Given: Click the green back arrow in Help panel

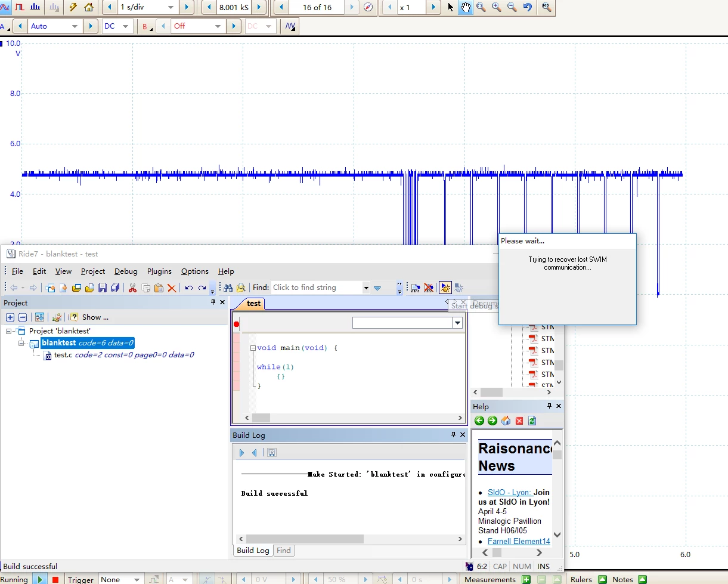Looking at the screenshot, I should click(479, 421).
